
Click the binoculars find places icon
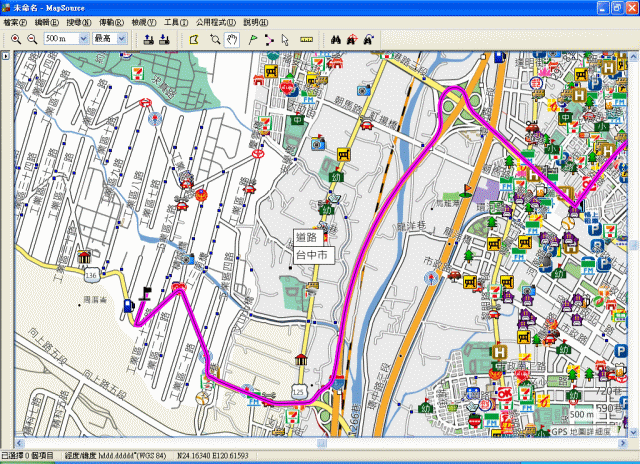point(336,39)
